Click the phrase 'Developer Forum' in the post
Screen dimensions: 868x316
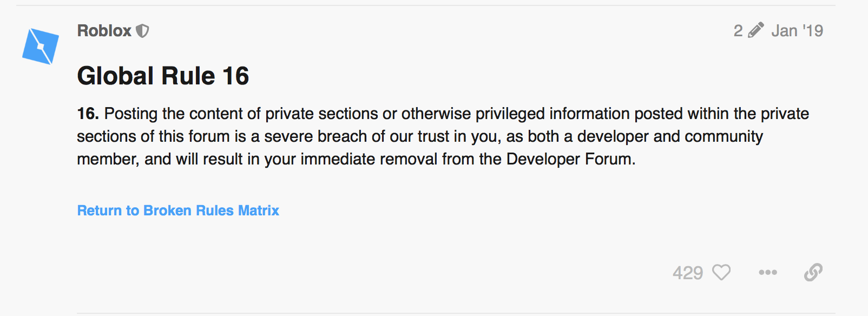(569, 159)
